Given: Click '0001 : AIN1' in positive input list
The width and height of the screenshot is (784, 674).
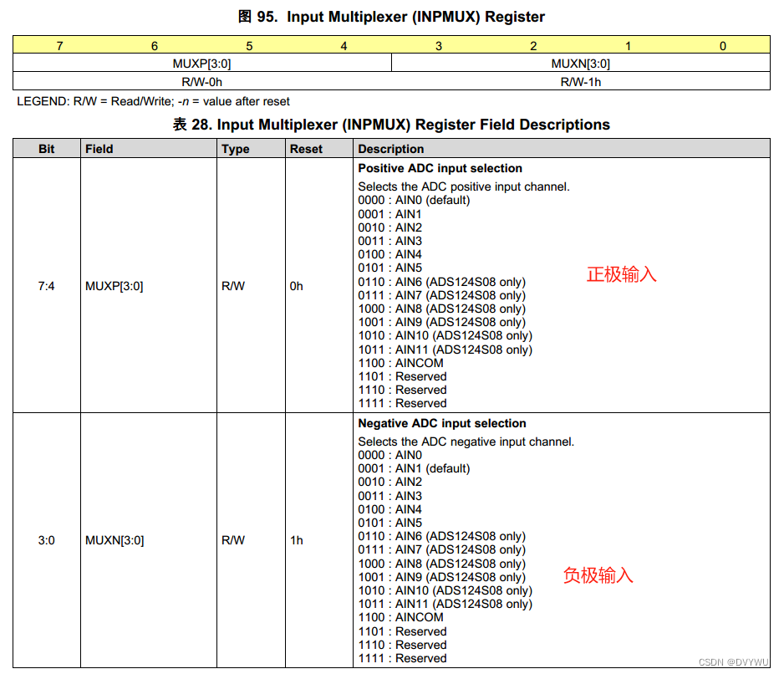Looking at the screenshot, I should (390, 214).
